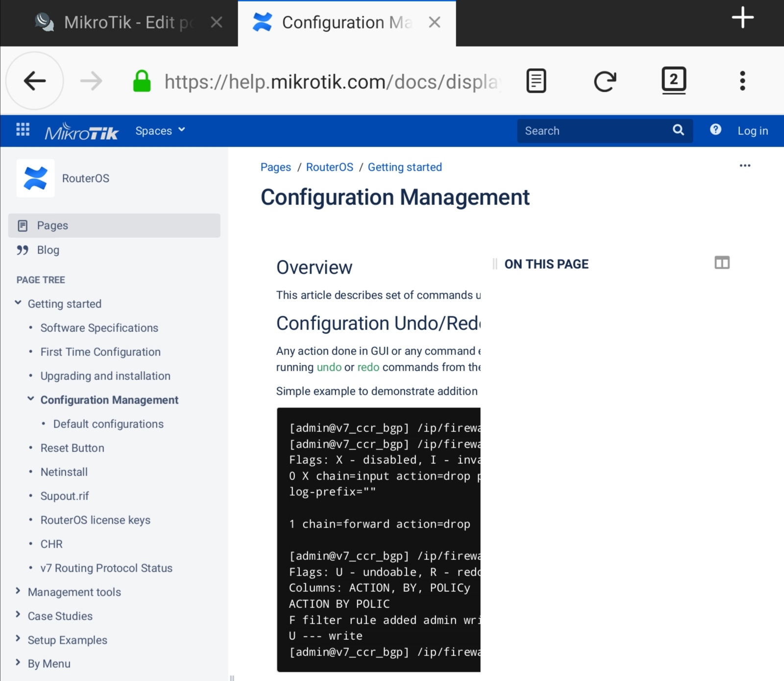Click the Getting started breadcrumb link
This screenshot has height=681, width=784.
(x=405, y=167)
